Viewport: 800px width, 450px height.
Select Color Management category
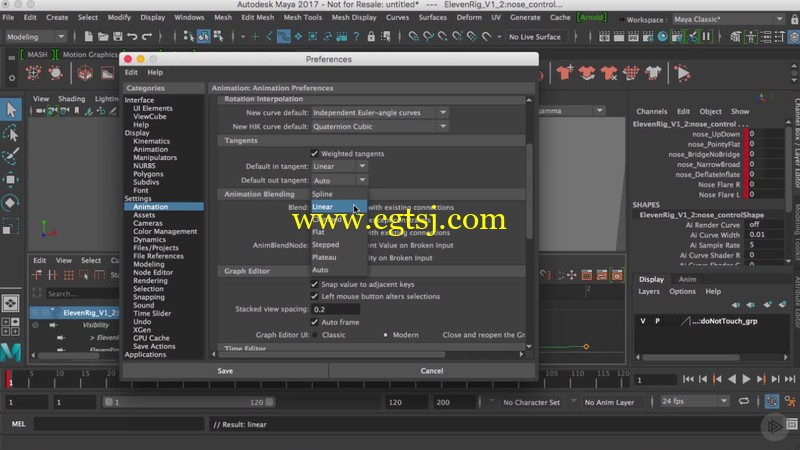165,231
